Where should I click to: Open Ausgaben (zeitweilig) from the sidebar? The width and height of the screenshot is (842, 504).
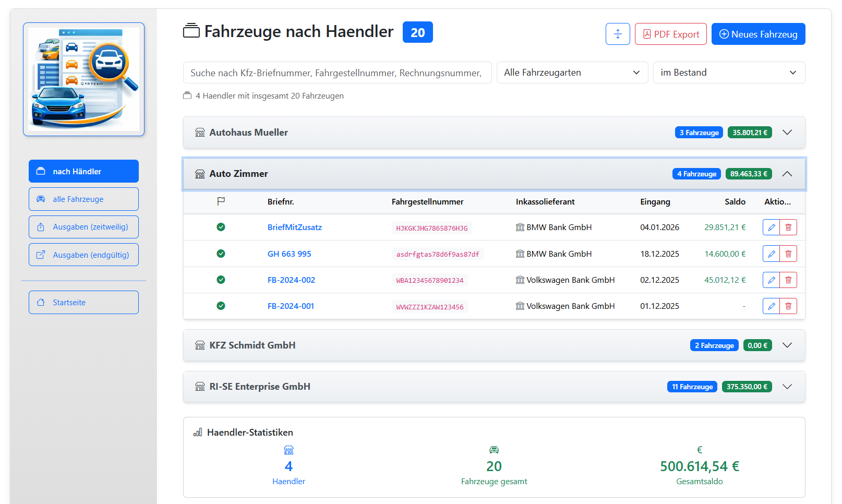coord(83,226)
